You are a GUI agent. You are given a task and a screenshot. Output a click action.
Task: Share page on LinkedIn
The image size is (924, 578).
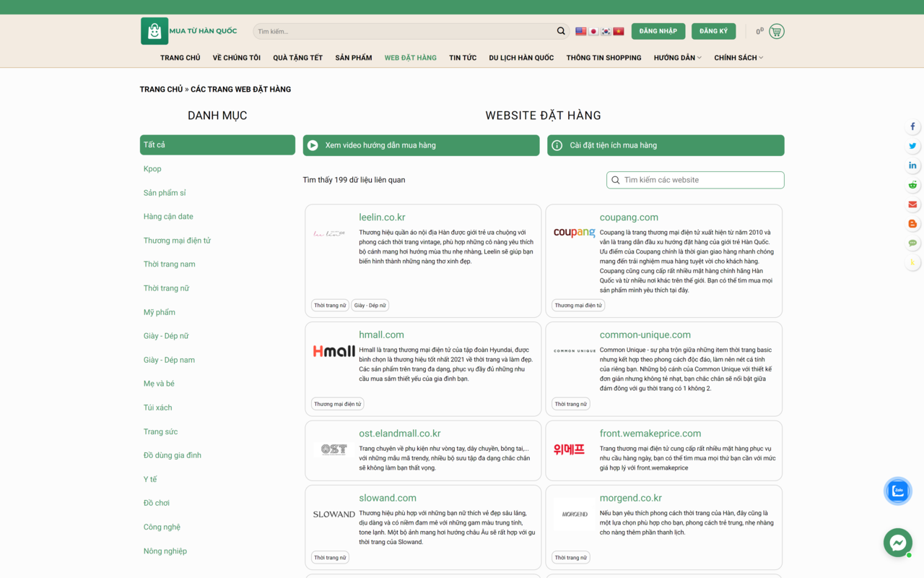(912, 165)
